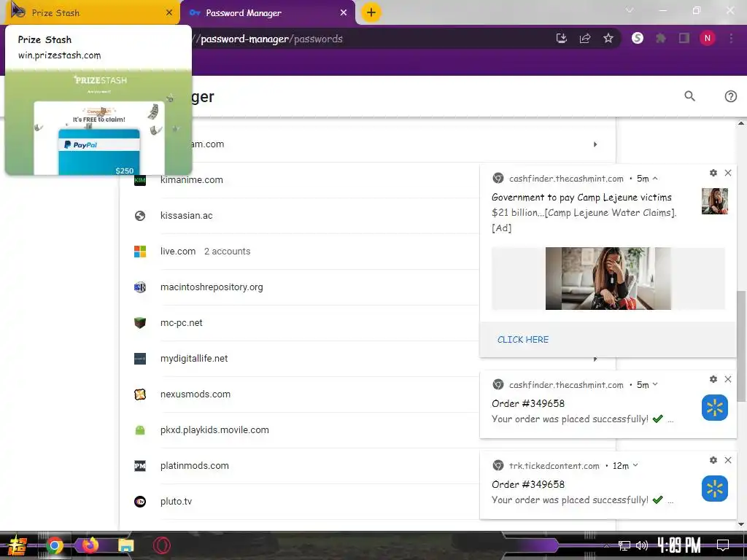747x560 pixels.
Task: Click the page vertical scrollbar thumb
Action: [x=741, y=345]
